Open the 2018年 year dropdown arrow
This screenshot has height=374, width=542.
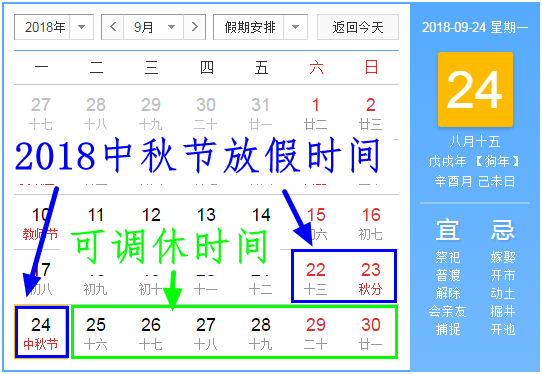(x=82, y=27)
